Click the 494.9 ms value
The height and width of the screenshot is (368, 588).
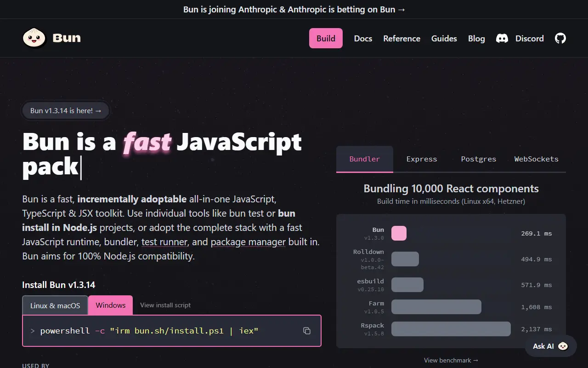pyautogui.click(x=537, y=259)
